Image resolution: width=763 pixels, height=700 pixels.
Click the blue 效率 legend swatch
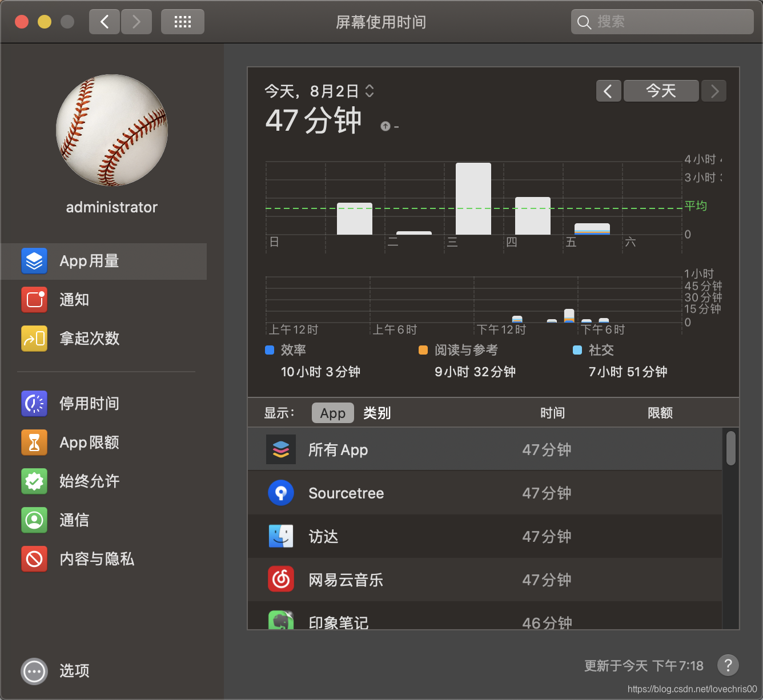tap(270, 350)
